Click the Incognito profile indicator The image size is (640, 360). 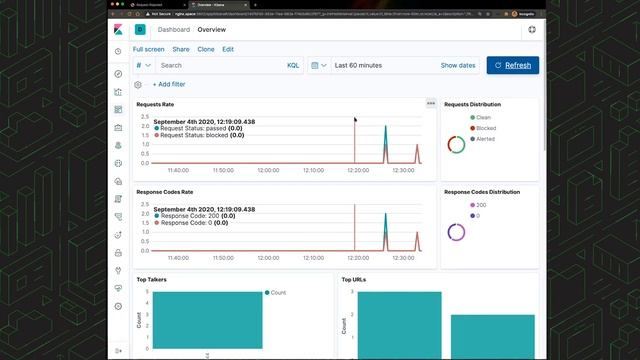pos(523,14)
